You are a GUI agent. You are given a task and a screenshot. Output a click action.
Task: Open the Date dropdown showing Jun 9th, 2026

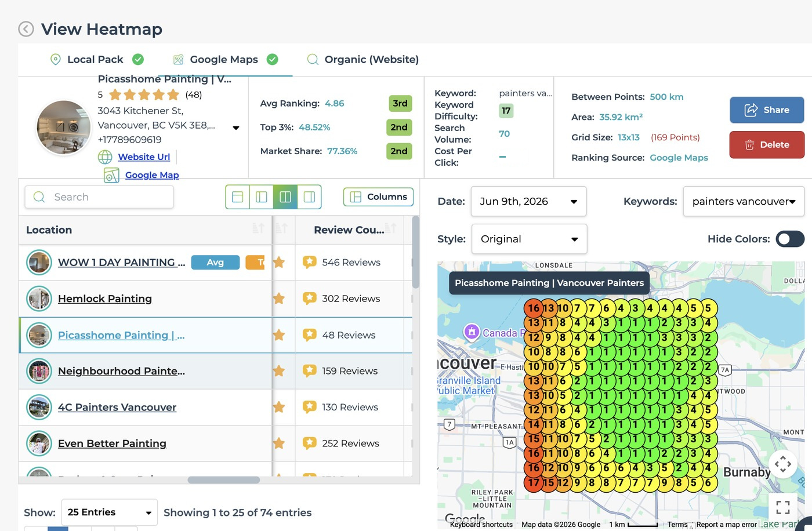point(528,202)
